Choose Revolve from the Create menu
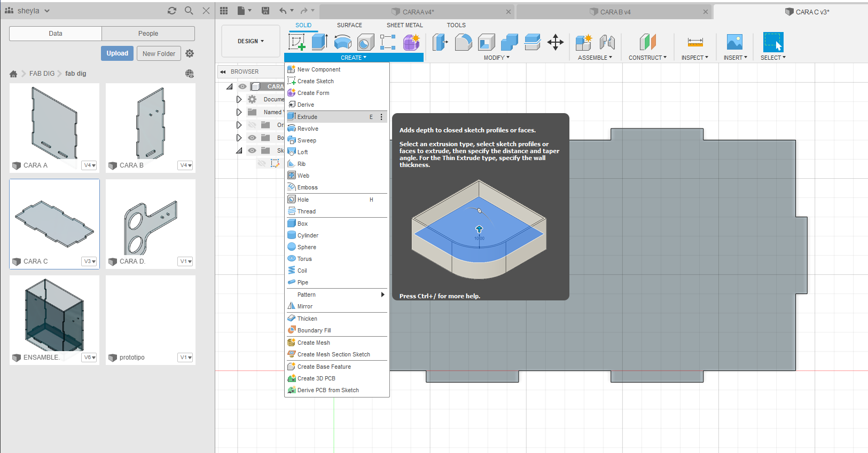 tap(308, 129)
